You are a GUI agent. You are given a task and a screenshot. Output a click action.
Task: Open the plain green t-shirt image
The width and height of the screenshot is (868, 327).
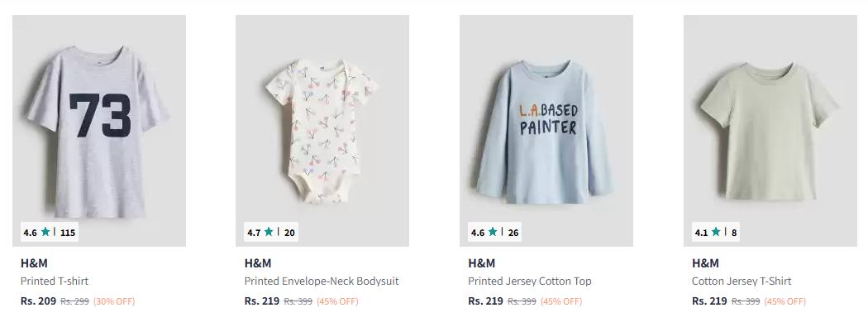tap(770, 131)
